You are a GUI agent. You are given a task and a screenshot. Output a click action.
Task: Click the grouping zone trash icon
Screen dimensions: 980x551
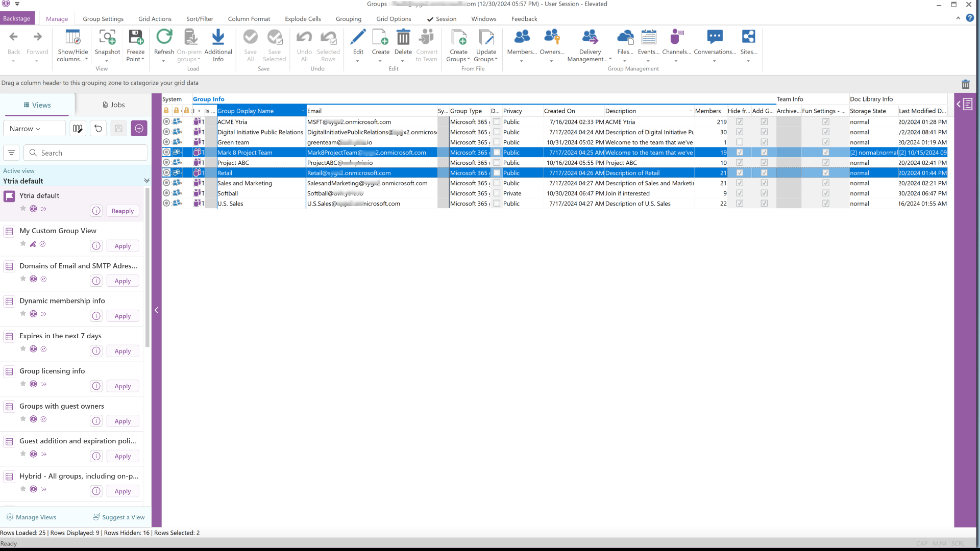[x=965, y=84]
